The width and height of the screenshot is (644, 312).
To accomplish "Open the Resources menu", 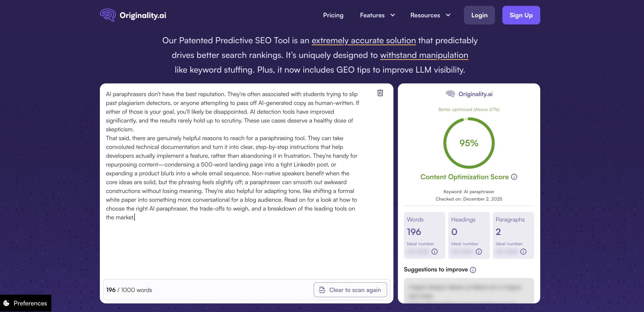I will 425,15.
